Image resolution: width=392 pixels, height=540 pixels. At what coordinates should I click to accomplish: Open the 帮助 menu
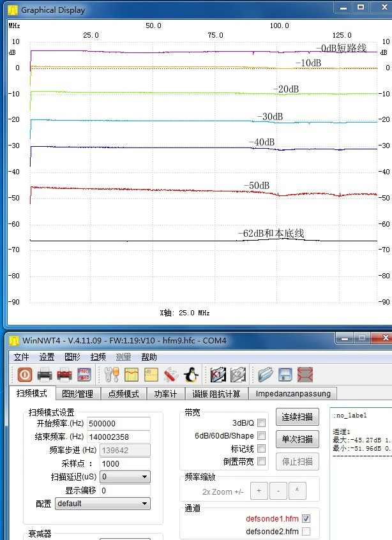149,357
